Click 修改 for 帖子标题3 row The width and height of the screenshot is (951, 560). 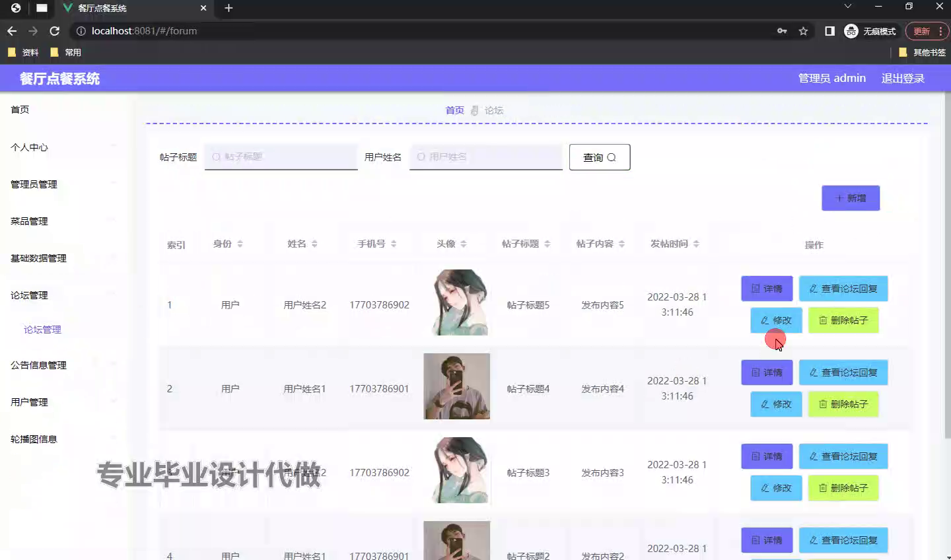[x=776, y=488]
